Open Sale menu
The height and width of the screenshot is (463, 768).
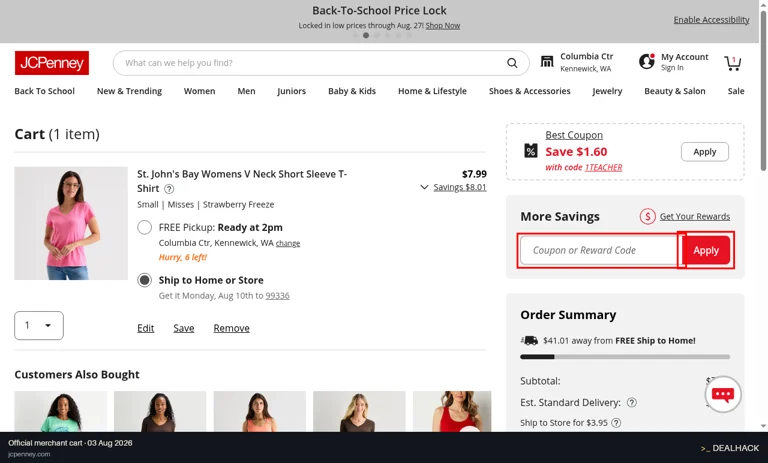[x=736, y=91]
